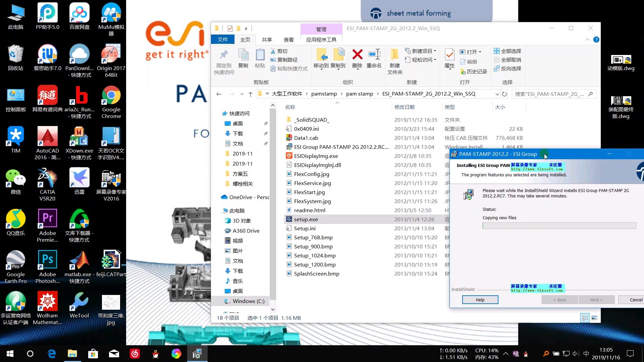Expand the address bar history dropdown

[x=497, y=94]
